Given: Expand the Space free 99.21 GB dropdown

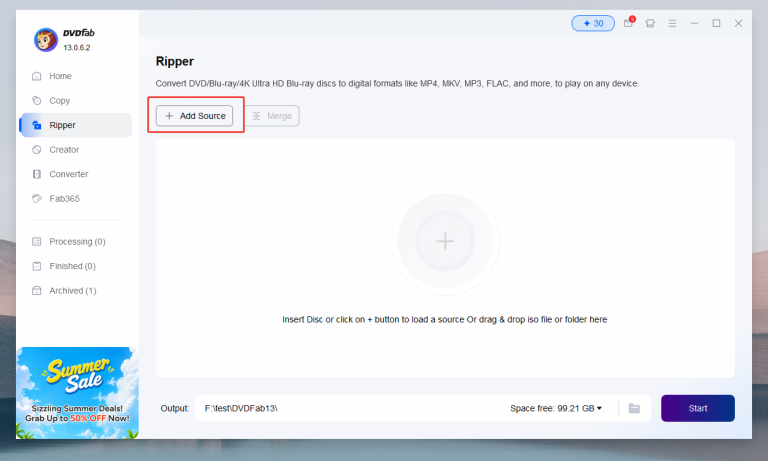Looking at the screenshot, I should pos(555,408).
